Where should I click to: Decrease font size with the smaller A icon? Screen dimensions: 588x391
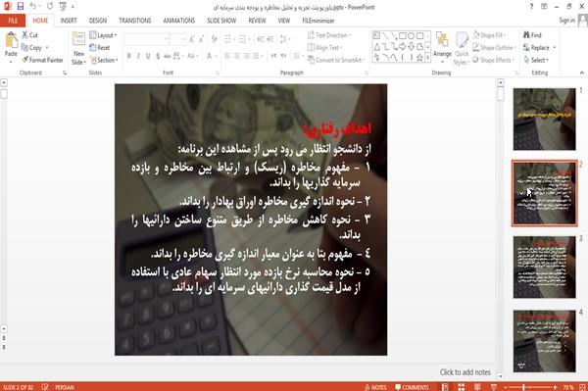(x=202, y=39)
